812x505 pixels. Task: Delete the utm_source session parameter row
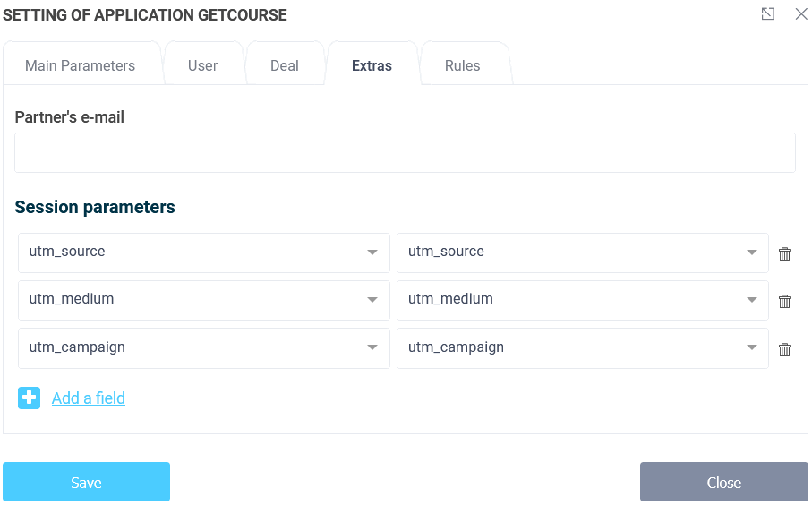pyautogui.click(x=784, y=253)
